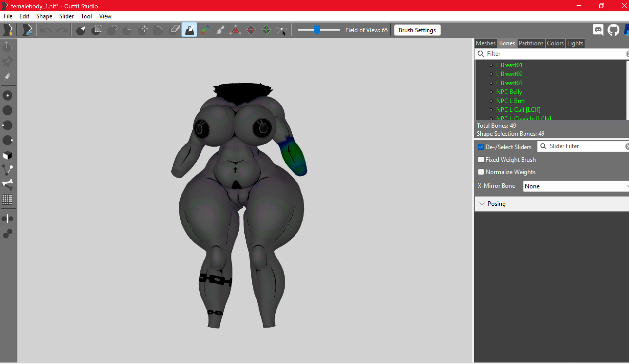Image resolution: width=629 pixels, height=364 pixels.
Task: Select the L Breast01 bone
Action: pyautogui.click(x=509, y=65)
